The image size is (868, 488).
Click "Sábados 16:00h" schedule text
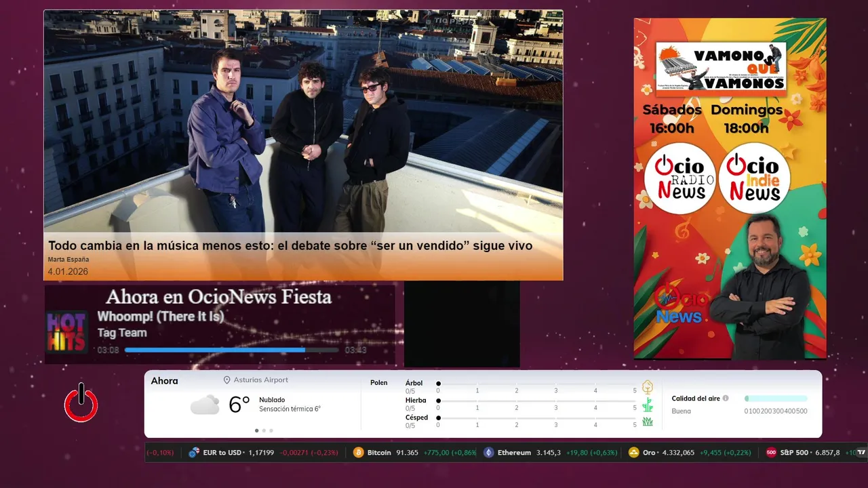672,119
